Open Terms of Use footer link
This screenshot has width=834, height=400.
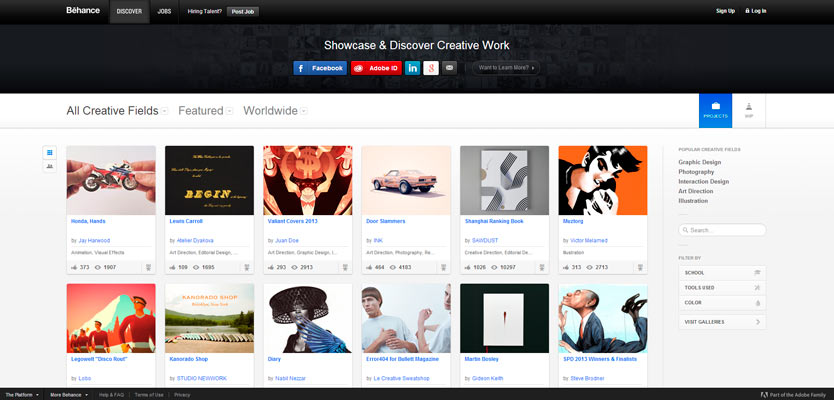coord(149,395)
